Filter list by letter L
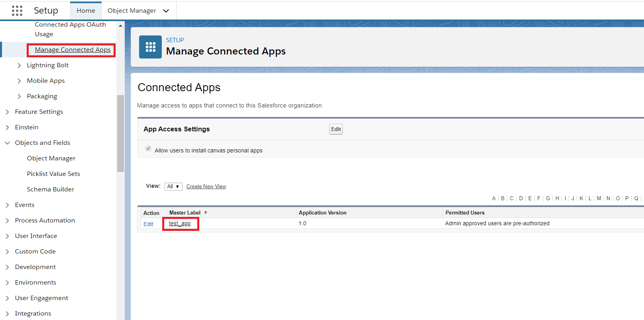 click(590, 198)
